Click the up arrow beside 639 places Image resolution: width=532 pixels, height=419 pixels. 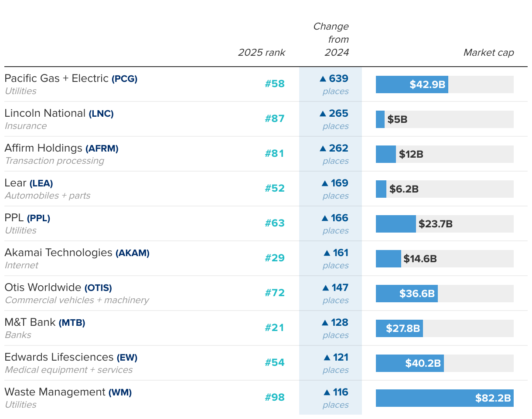coord(323,79)
